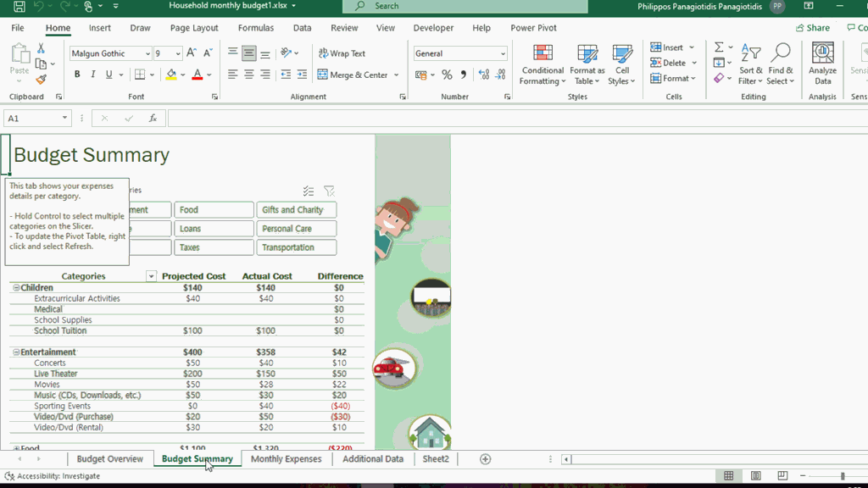Viewport: 868px width, 488px height.
Task: Collapse the Entertainment category group
Action: pos(14,352)
